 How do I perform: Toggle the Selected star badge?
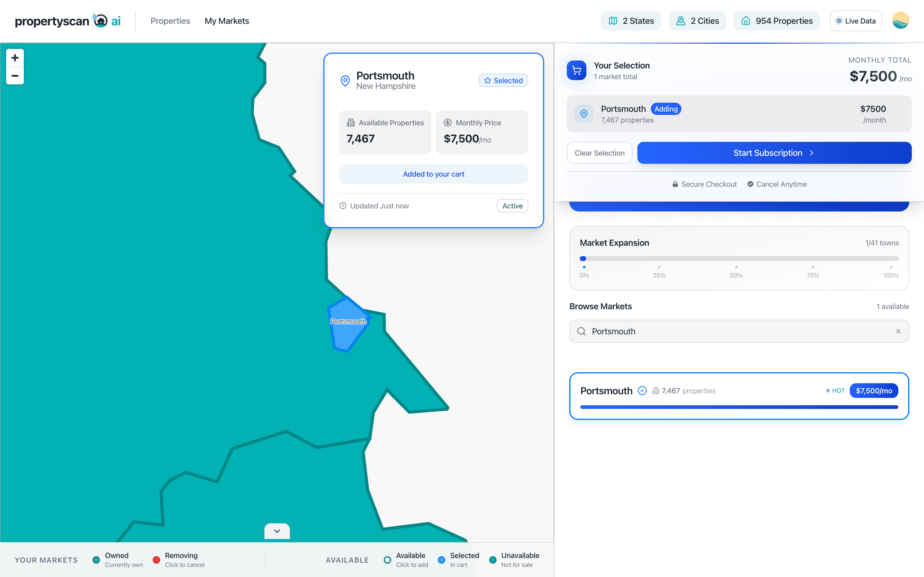[503, 80]
